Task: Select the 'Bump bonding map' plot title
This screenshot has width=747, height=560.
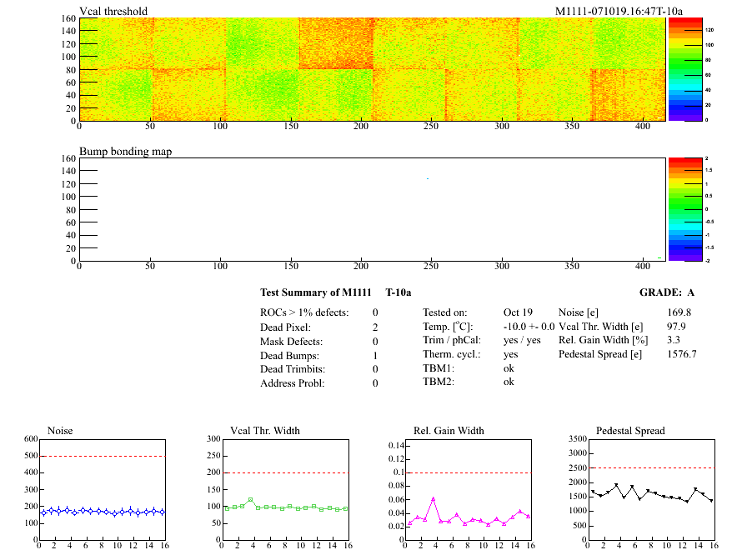Action: tap(125, 151)
